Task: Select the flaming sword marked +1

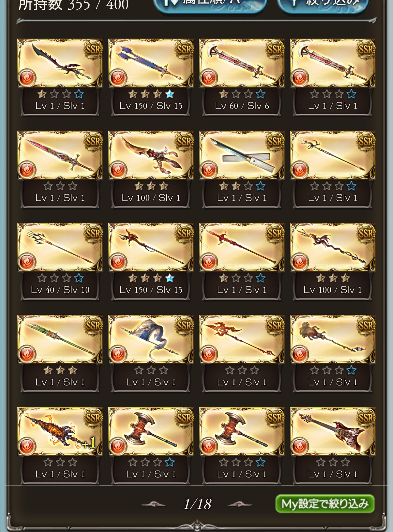Action: tap(60, 446)
